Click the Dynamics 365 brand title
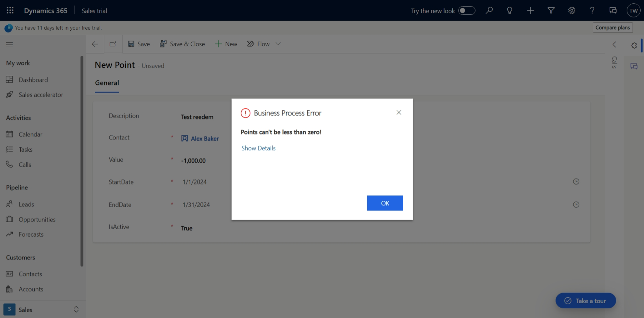 click(x=46, y=11)
